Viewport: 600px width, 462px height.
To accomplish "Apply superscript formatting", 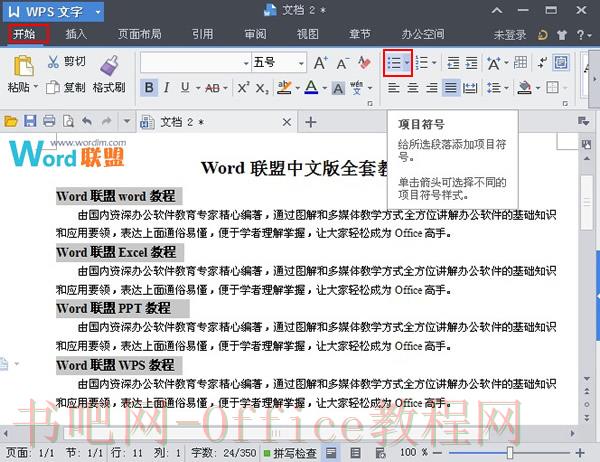I will [x=243, y=88].
